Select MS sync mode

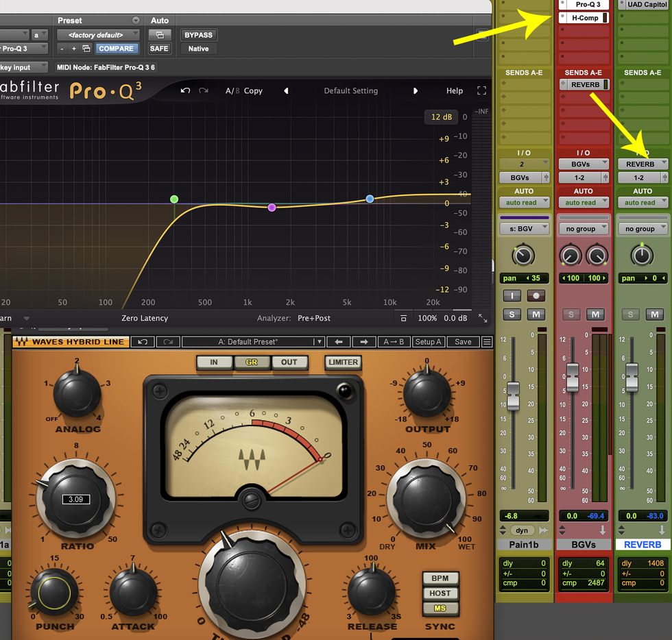tap(440, 608)
